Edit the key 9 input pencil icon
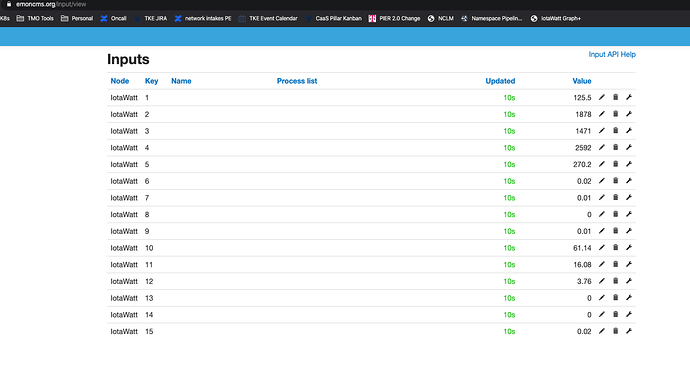The width and height of the screenshot is (690, 367). coord(602,231)
